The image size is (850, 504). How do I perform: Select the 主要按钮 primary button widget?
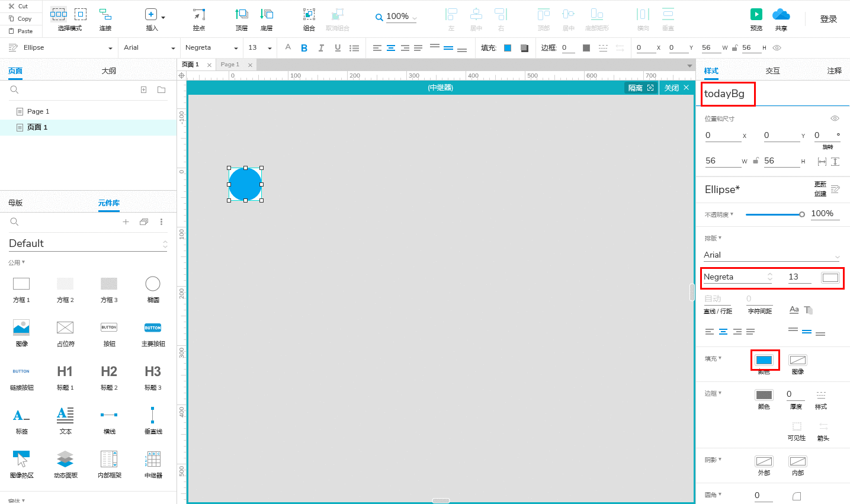(153, 333)
